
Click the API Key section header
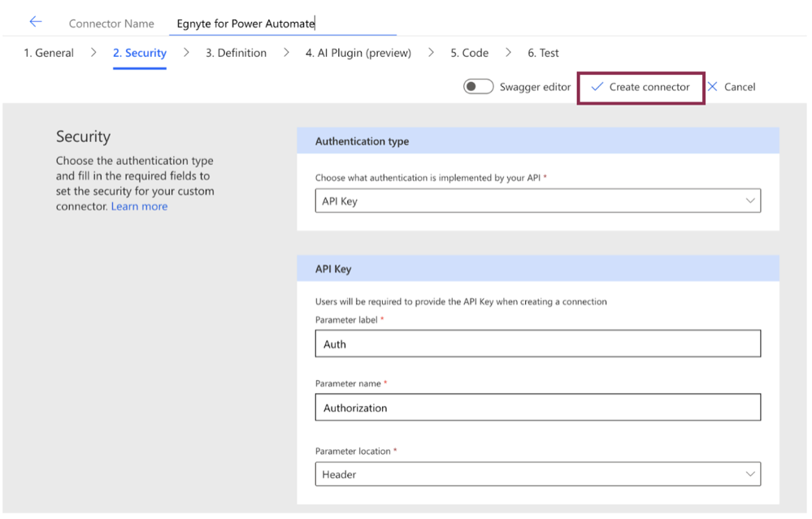[x=537, y=269]
